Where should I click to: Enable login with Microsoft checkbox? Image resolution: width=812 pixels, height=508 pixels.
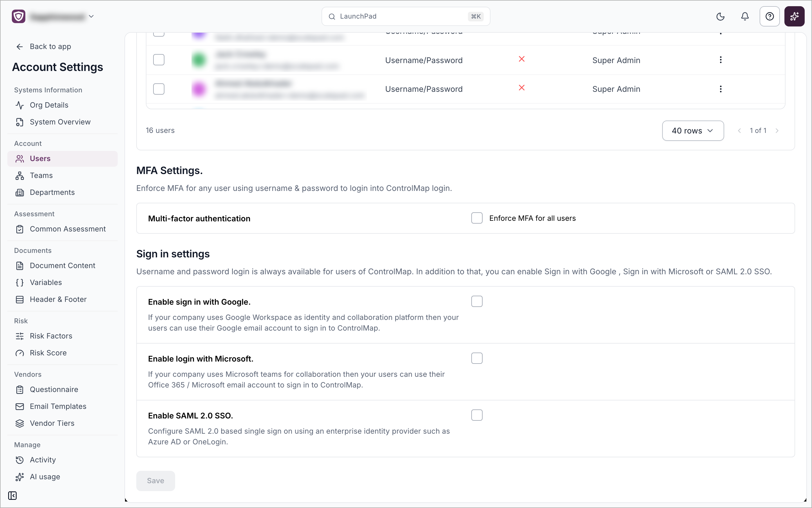click(x=477, y=358)
